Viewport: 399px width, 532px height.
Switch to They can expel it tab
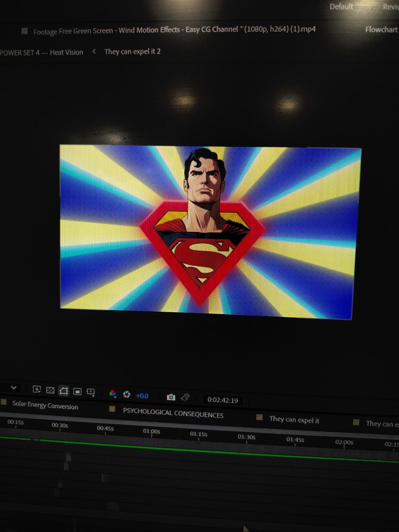294,419
